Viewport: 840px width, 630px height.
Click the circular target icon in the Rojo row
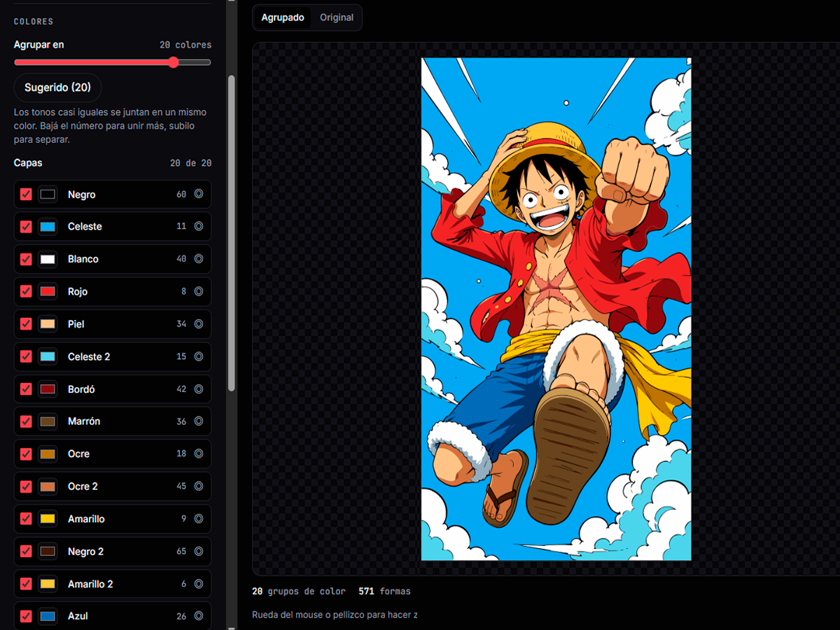[x=199, y=291]
